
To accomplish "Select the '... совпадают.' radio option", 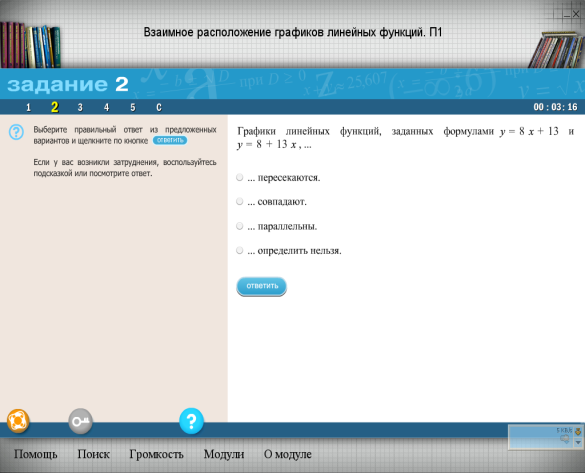I will (240, 201).
